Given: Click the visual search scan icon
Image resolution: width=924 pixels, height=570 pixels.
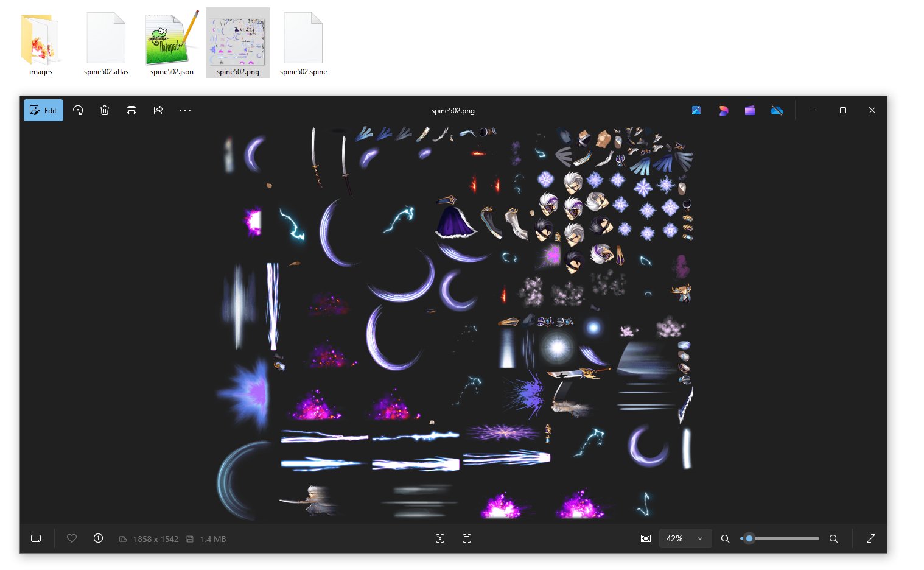Looking at the screenshot, I should click(440, 538).
